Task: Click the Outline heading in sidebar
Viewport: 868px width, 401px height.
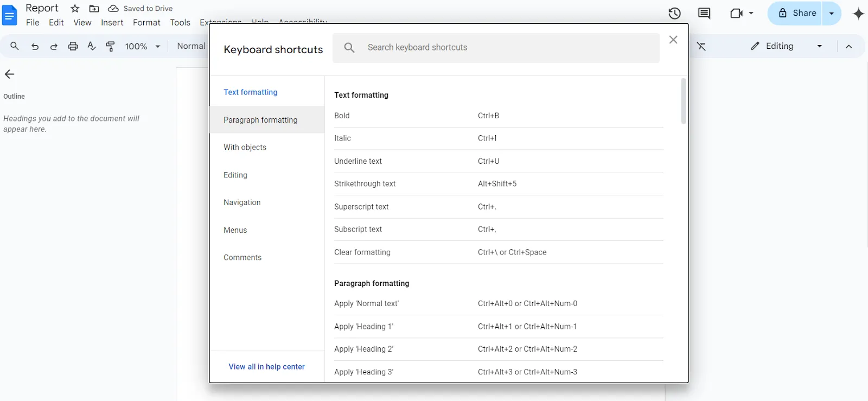Action: (x=14, y=97)
